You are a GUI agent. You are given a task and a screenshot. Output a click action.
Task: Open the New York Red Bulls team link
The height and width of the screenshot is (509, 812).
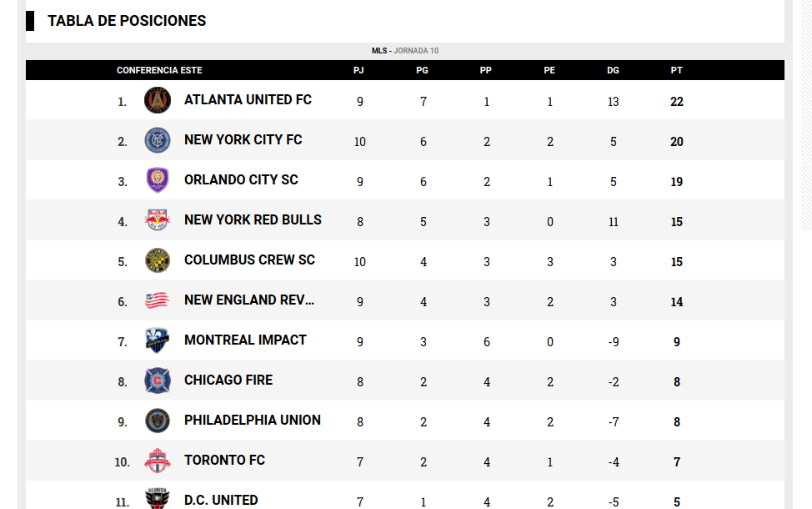pyautogui.click(x=253, y=220)
